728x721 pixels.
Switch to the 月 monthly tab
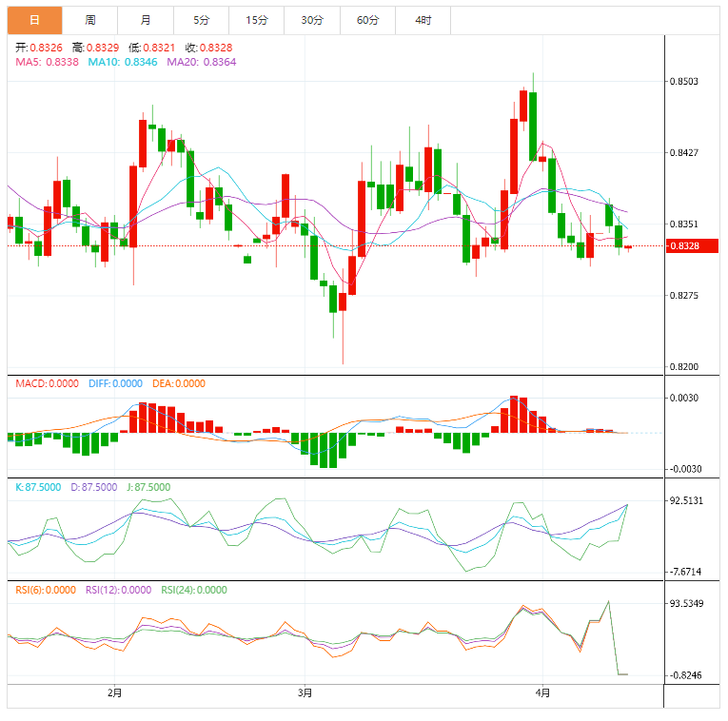[146, 20]
